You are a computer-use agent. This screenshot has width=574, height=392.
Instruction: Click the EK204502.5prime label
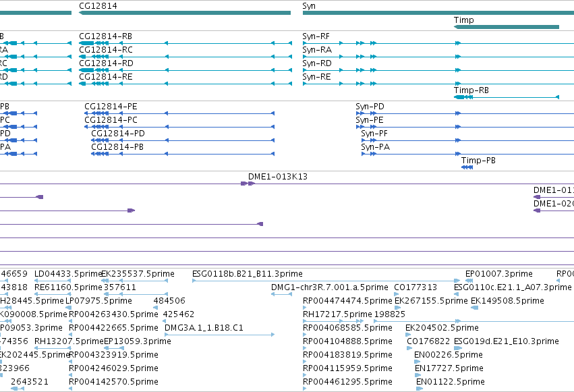[442, 328]
